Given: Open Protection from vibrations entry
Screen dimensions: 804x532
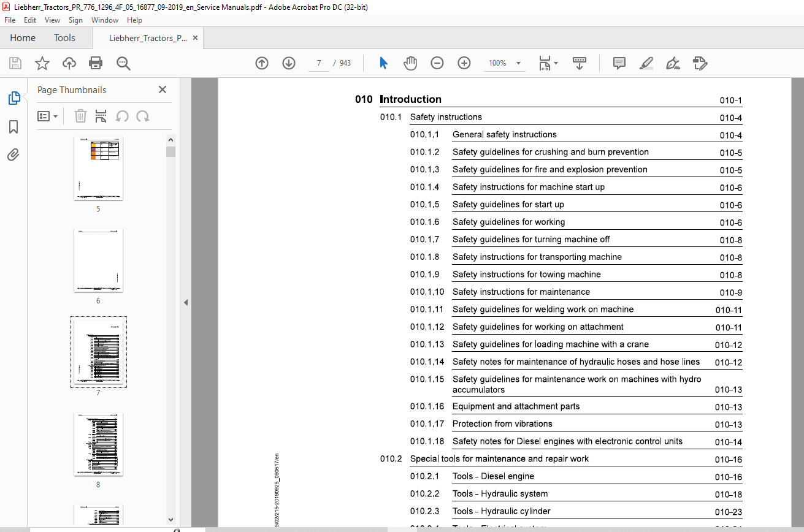Looking at the screenshot, I should tap(502, 424).
